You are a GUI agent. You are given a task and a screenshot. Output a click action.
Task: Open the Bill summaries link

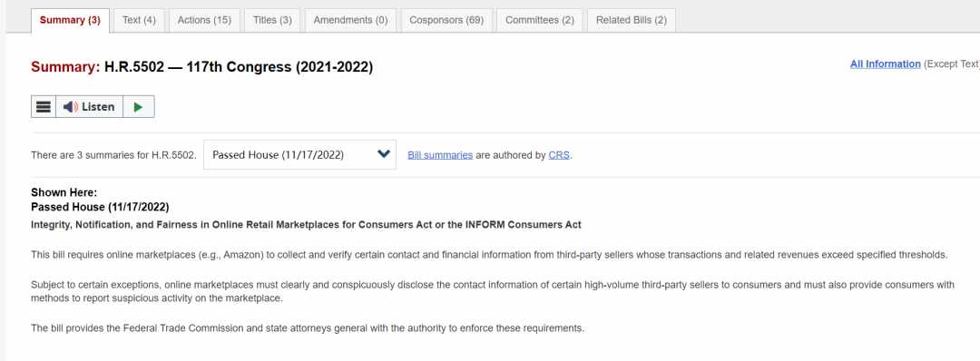[x=440, y=155]
